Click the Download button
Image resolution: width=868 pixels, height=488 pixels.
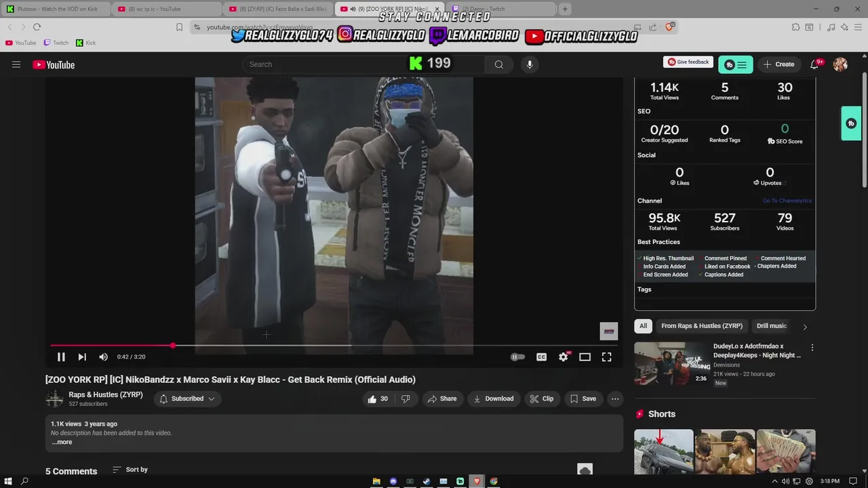click(494, 399)
